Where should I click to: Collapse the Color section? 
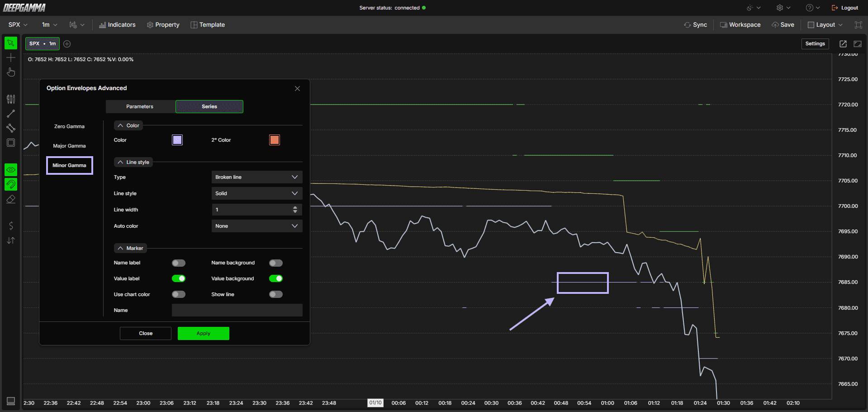pyautogui.click(x=128, y=125)
